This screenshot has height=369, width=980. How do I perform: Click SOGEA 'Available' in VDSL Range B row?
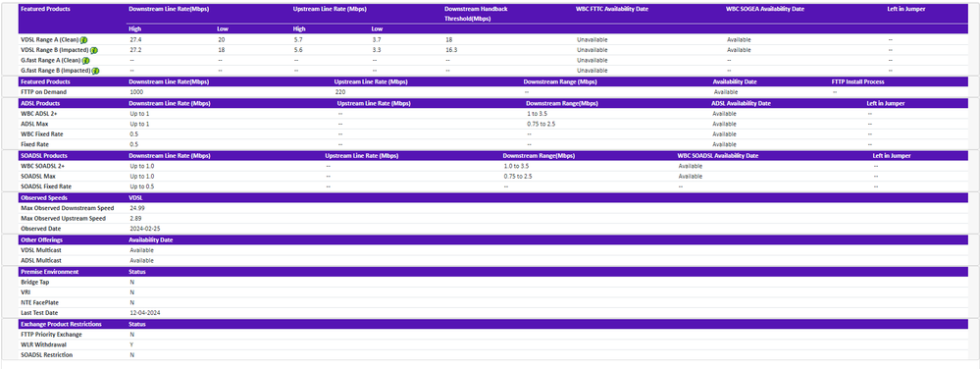[739, 50]
